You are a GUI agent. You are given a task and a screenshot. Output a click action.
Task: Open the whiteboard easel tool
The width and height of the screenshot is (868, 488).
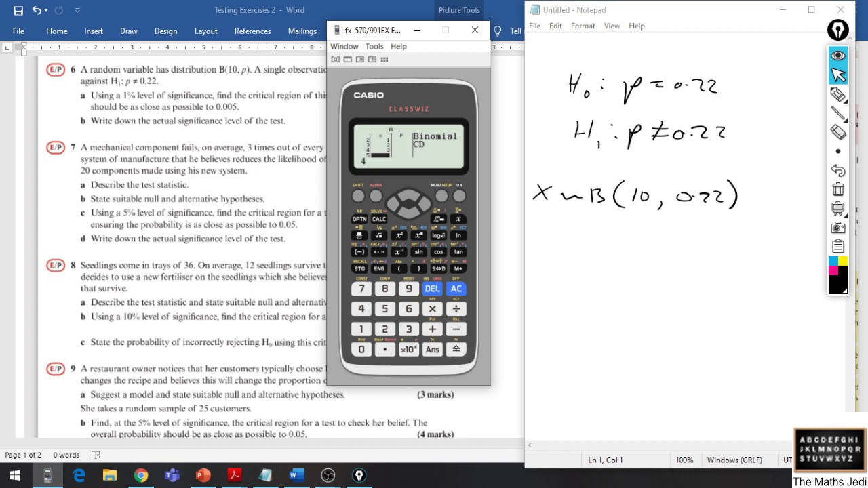pos(838,209)
